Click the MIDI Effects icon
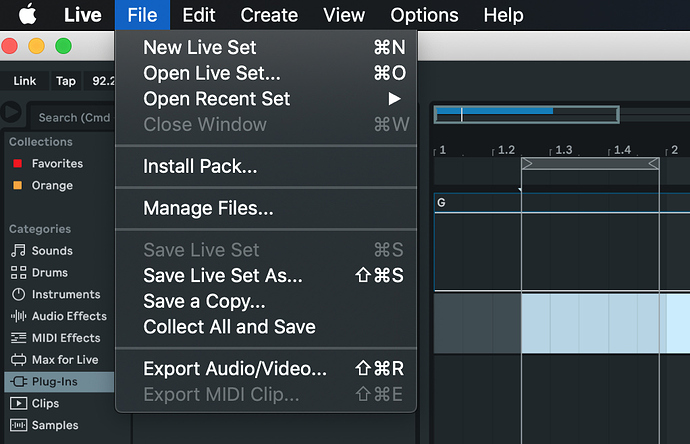Image resolution: width=690 pixels, height=444 pixels. pyautogui.click(x=18, y=338)
